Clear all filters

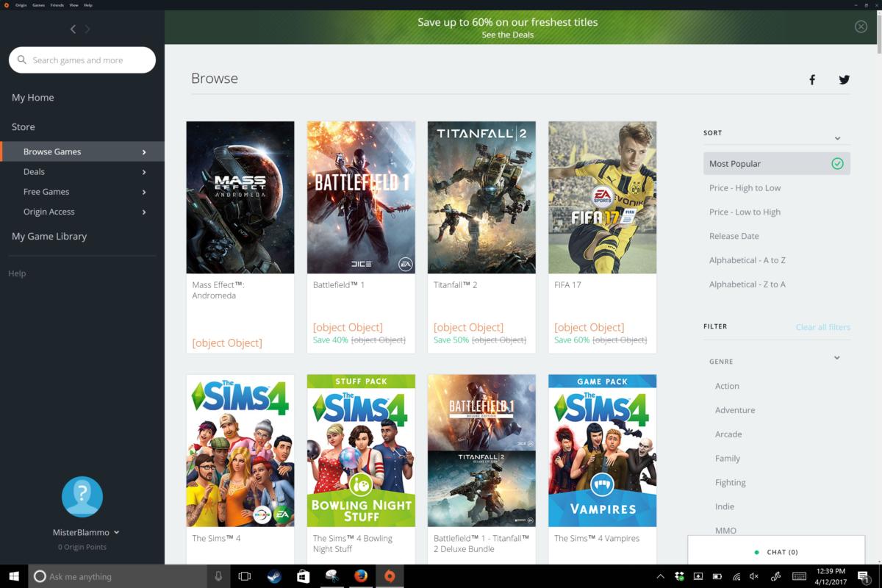822,327
